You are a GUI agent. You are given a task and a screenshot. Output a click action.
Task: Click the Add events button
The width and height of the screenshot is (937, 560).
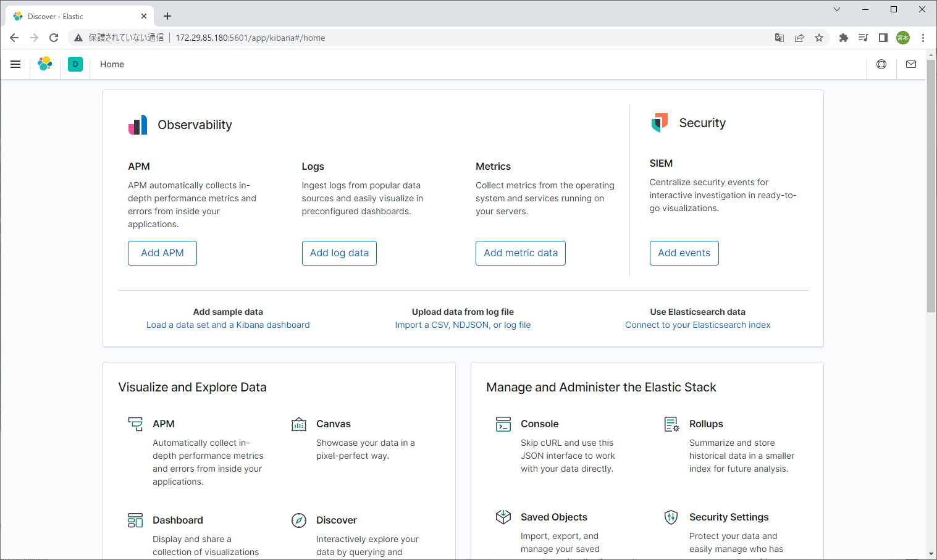point(684,253)
